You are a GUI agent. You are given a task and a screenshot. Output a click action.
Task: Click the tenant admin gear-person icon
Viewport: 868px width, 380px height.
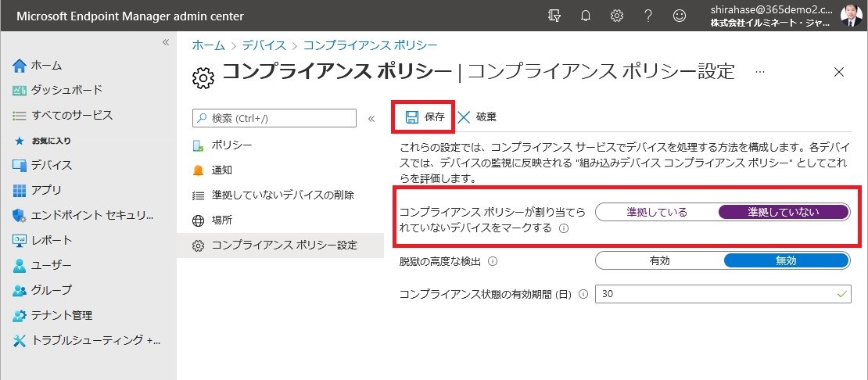[20, 316]
